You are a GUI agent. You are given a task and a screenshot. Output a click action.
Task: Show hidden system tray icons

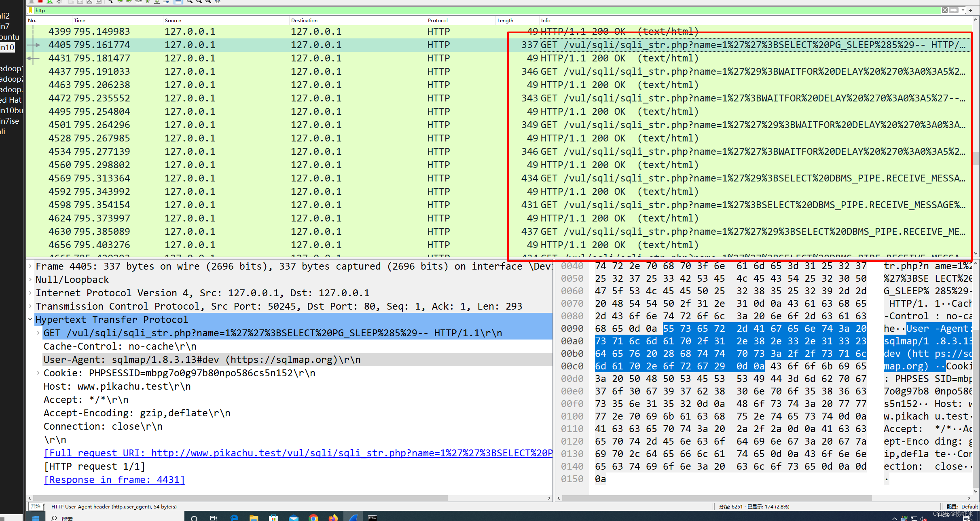coord(895,518)
